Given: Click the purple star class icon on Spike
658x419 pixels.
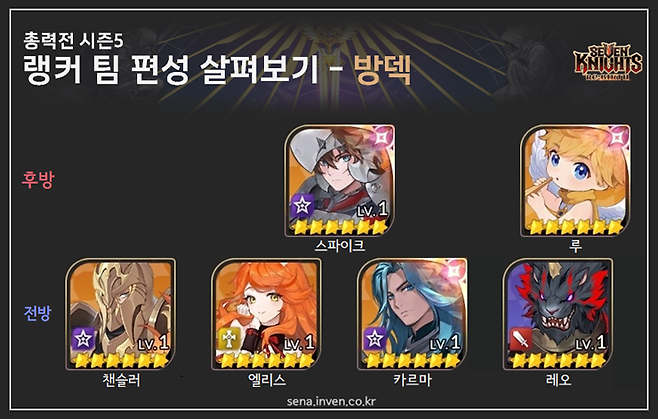Looking at the screenshot, I should coord(302,206).
